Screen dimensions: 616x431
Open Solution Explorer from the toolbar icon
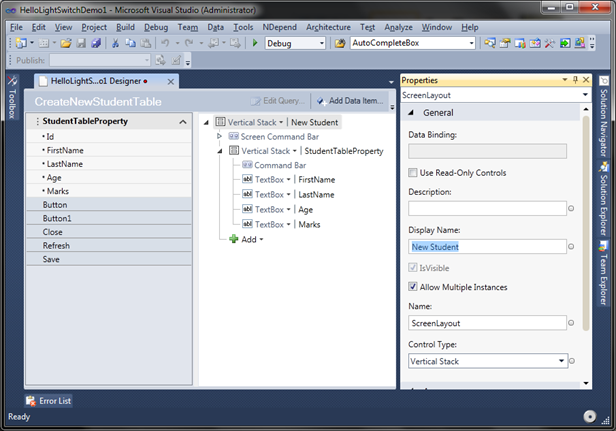[490, 43]
